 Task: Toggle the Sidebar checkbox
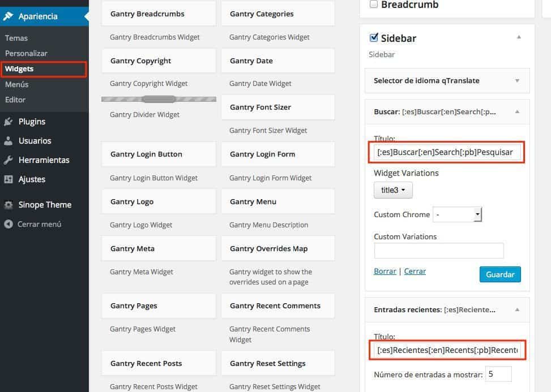[374, 37]
